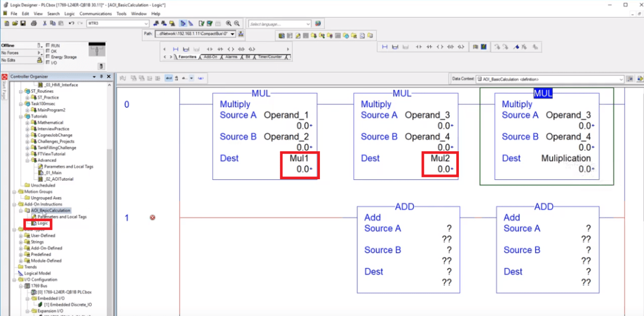Click the Print icon on the toolbar

point(33,23)
